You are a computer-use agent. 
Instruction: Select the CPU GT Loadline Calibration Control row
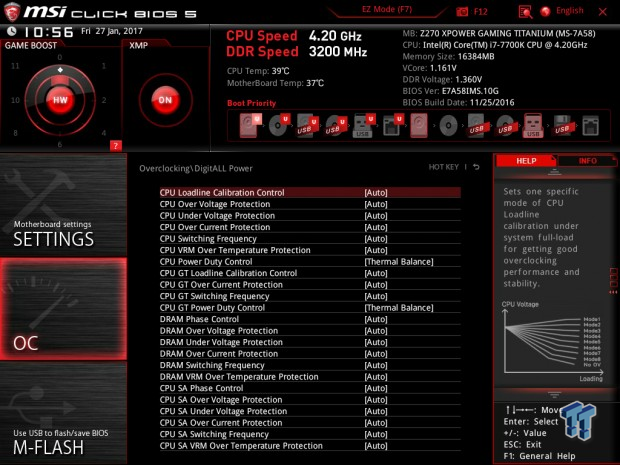point(310,273)
